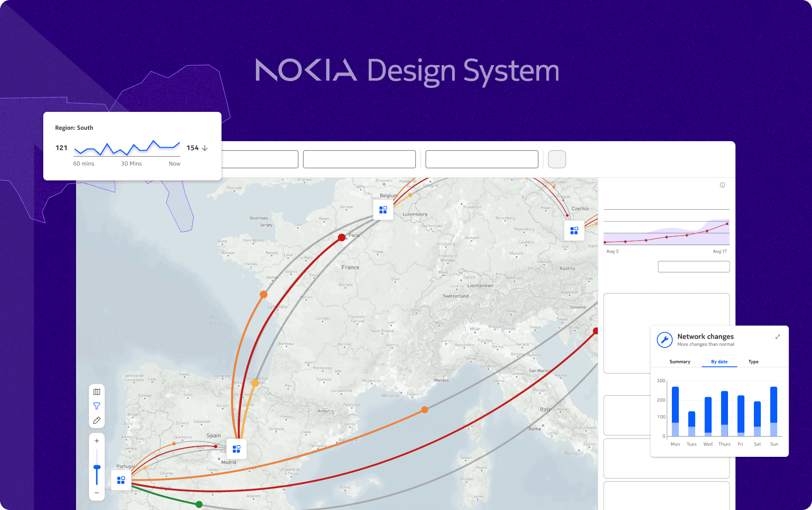Open the map layers icon
The width and height of the screenshot is (812, 510).
[x=97, y=392]
